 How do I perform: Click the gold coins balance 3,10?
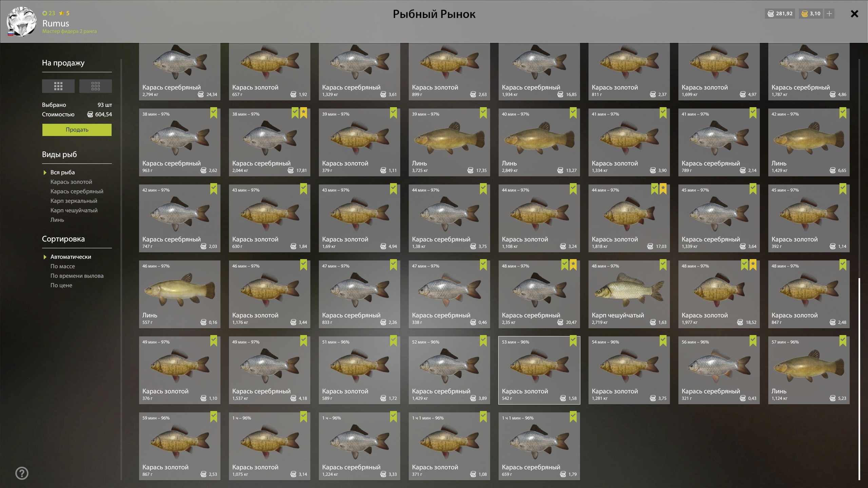tap(810, 14)
